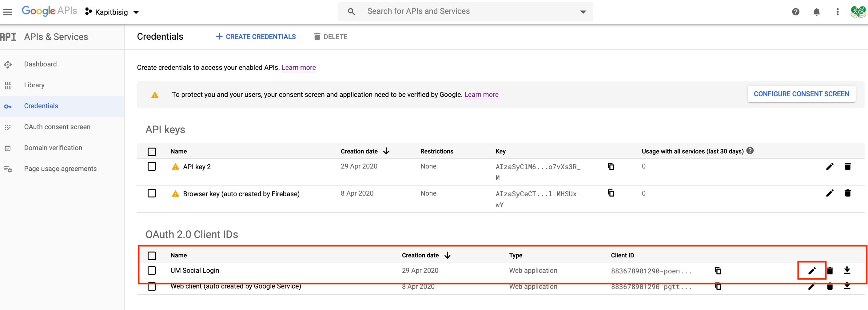868x310 pixels.
Task: Copy the API key 2 key value
Action: click(611, 166)
